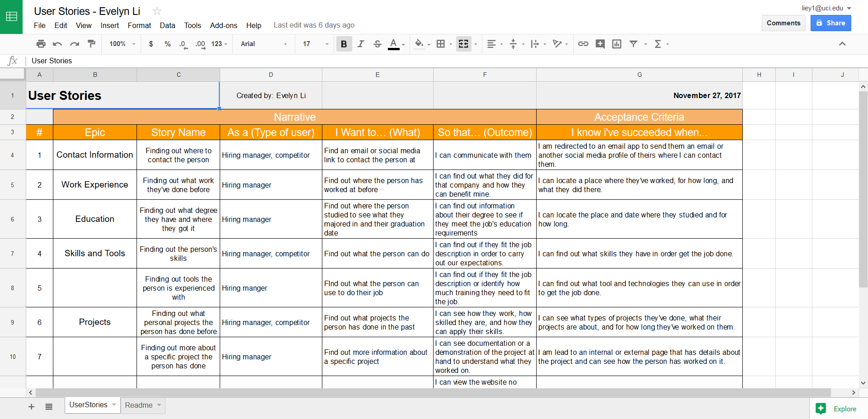Expand the filter views dropdown arrow

[x=646, y=44]
